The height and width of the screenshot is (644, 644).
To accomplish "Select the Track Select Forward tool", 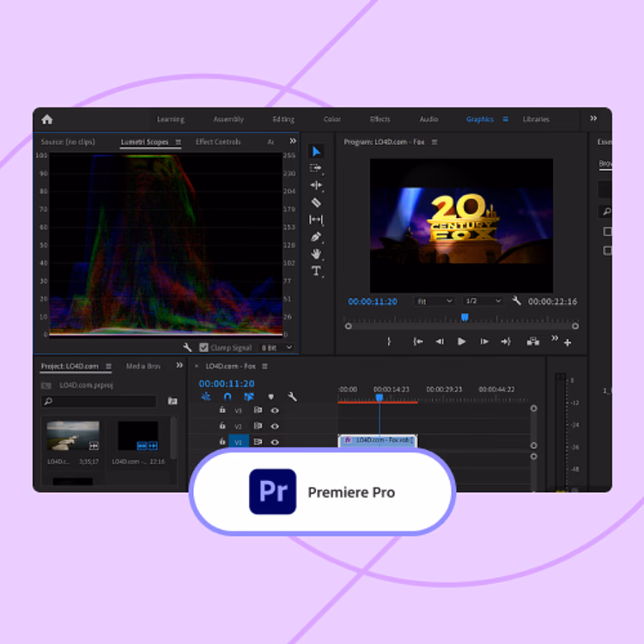I will tap(316, 168).
